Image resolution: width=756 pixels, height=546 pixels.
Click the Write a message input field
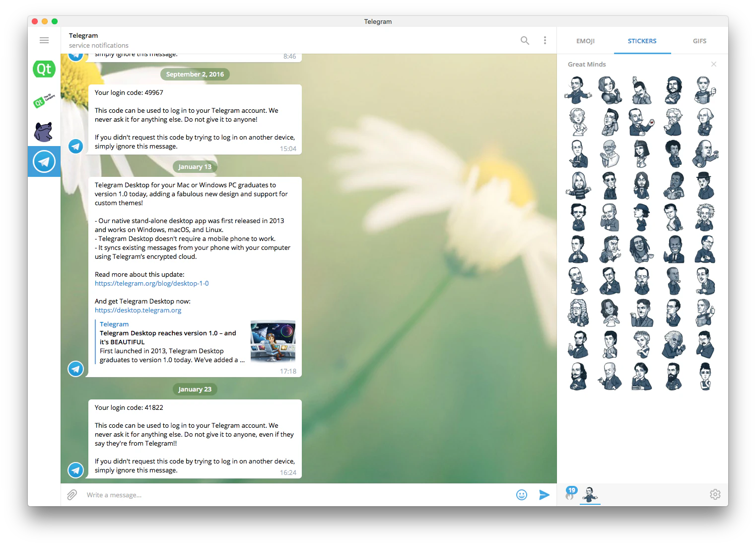[x=298, y=495]
